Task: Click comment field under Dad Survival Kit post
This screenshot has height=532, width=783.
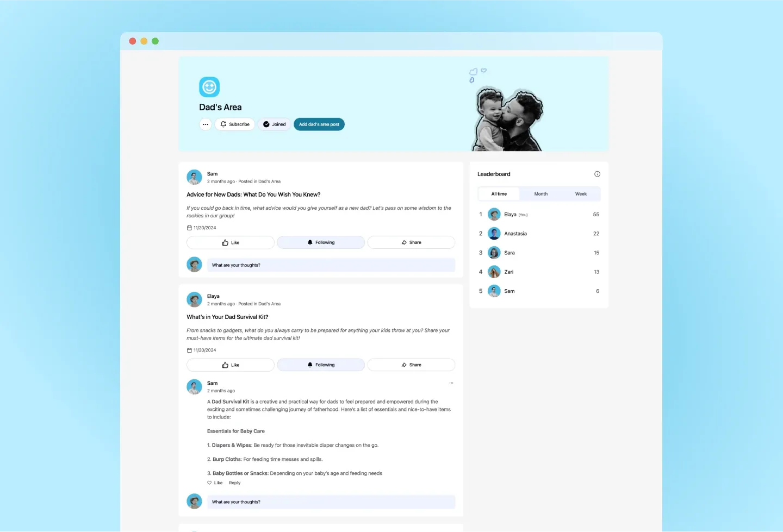Action: point(331,502)
